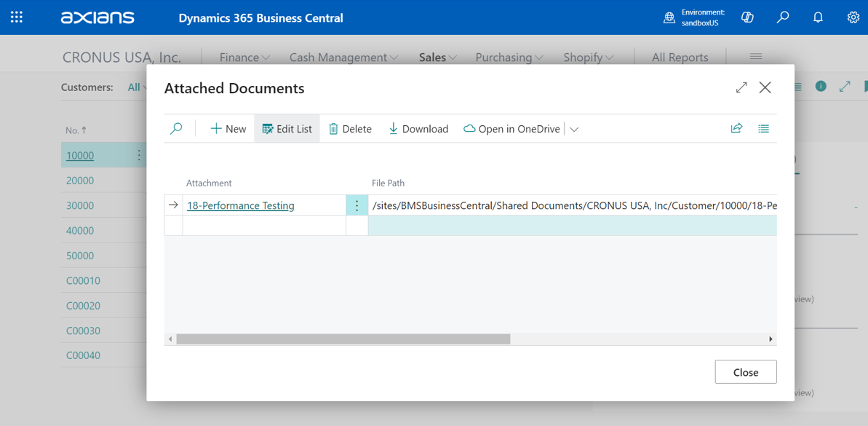Open the 18-Performance Testing attachment link

coord(240,205)
